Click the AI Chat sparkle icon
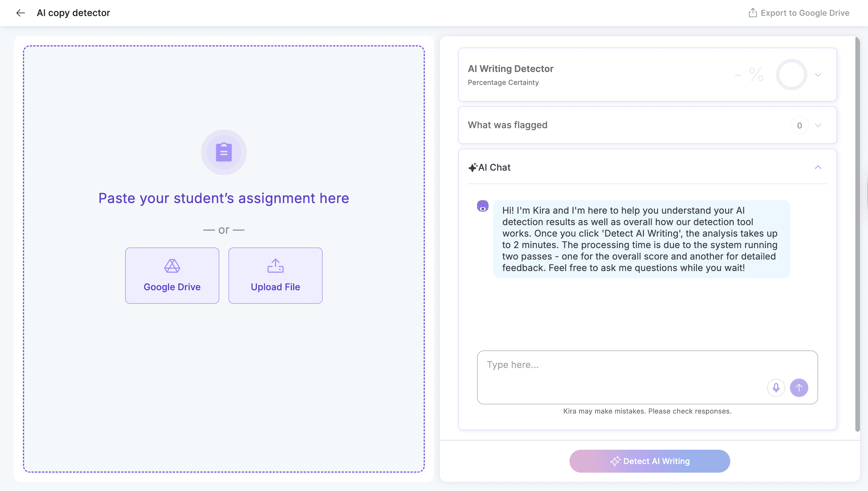 click(472, 167)
